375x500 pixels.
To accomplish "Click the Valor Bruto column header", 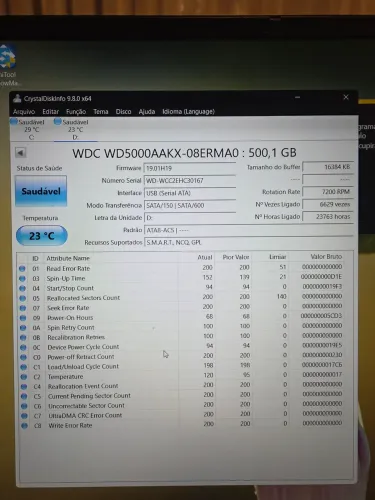I will click(326, 256).
